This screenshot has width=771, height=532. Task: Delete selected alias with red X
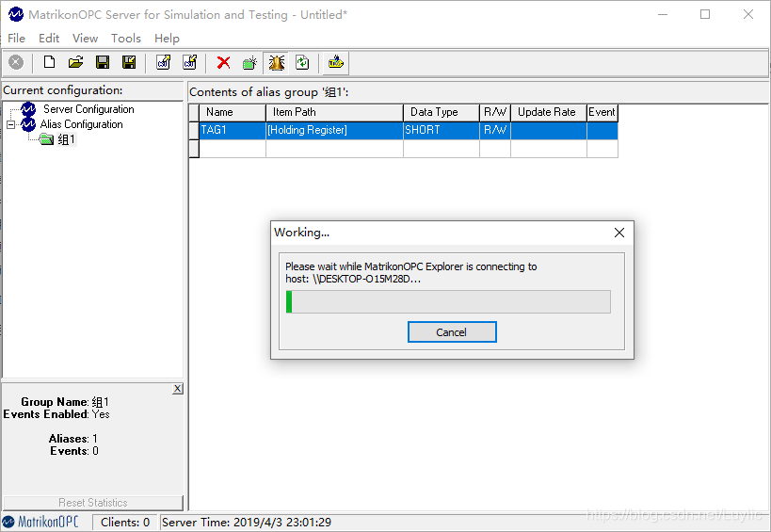coord(224,62)
